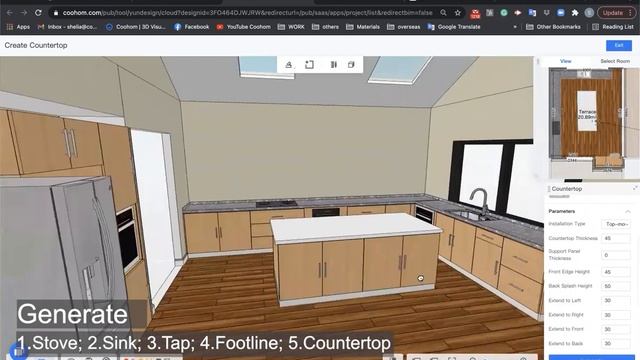Click the blue button at the bottom of the parameters panel
This screenshot has width=640, height=360.
[x=591, y=358]
